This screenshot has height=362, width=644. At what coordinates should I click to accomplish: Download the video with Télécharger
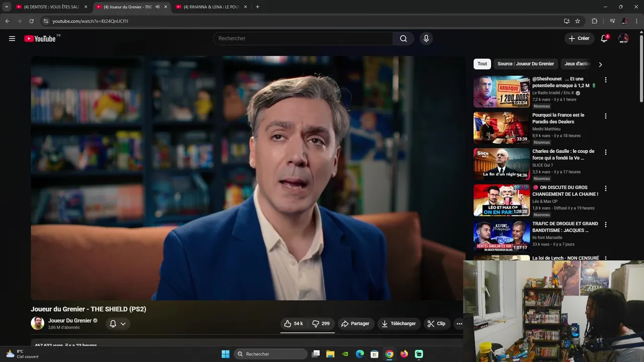(398, 324)
